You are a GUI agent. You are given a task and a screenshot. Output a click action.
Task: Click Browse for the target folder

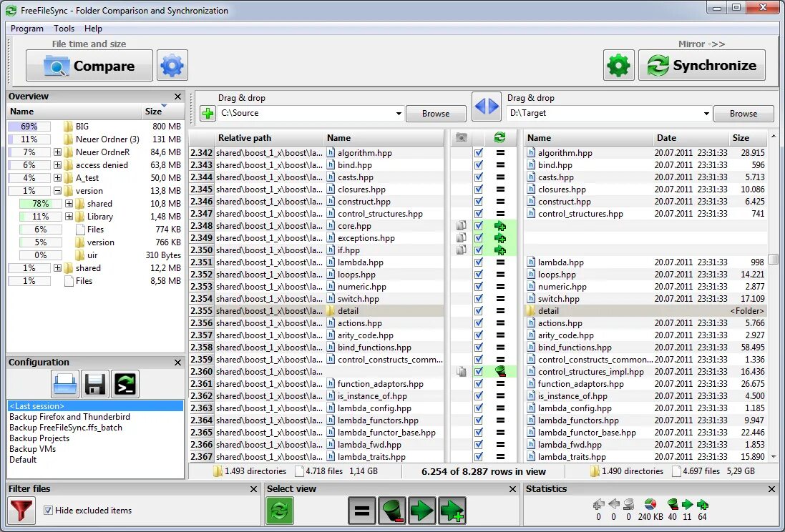click(743, 114)
